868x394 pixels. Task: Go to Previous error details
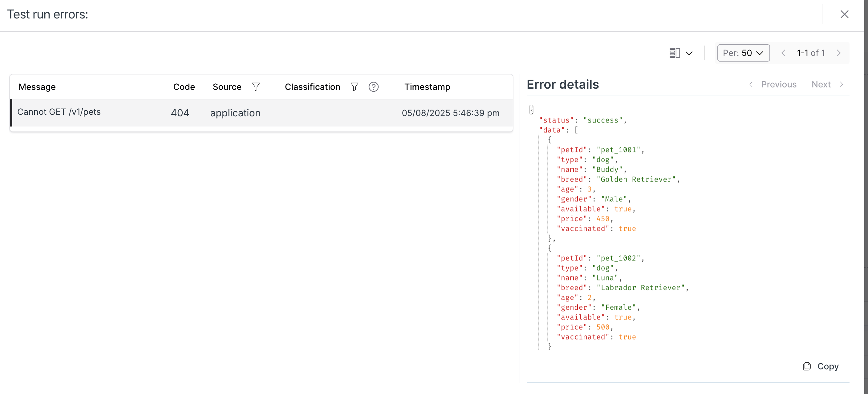click(773, 85)
